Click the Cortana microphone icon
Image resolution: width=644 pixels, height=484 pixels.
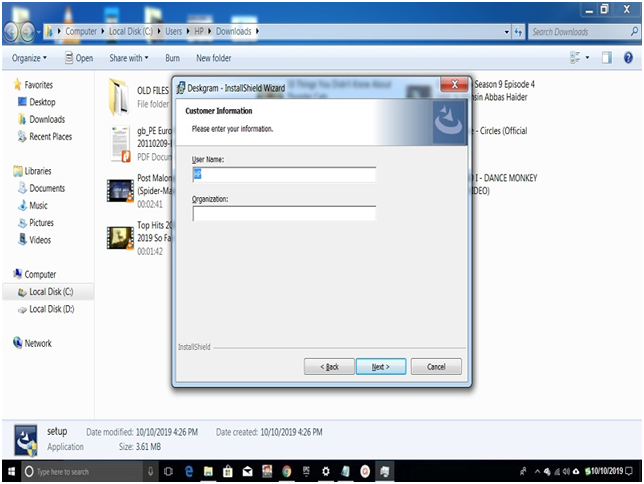150,471
